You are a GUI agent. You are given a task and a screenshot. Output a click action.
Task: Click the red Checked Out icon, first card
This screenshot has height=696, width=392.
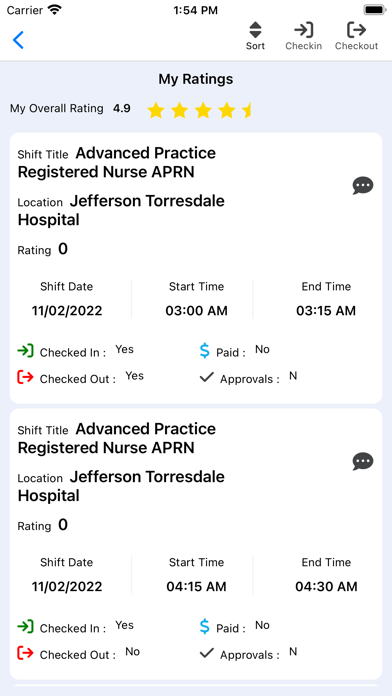tap(25, 377)
